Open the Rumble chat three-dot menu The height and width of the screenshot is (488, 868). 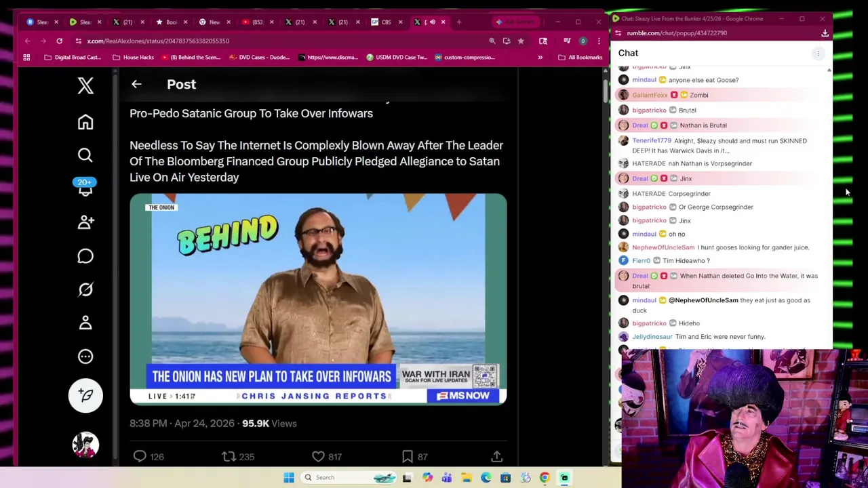click(818, 53)
